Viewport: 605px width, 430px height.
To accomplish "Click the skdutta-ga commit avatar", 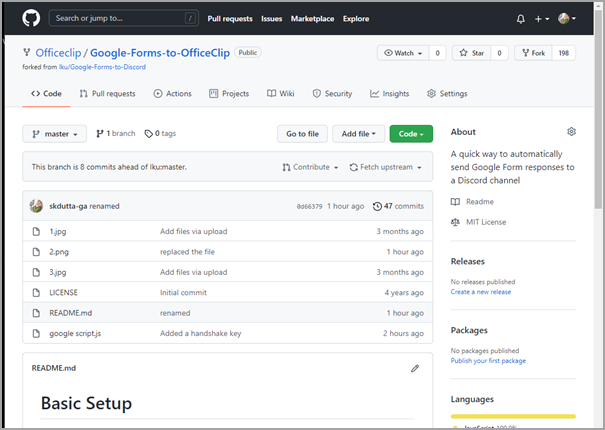I will [36, 206].
